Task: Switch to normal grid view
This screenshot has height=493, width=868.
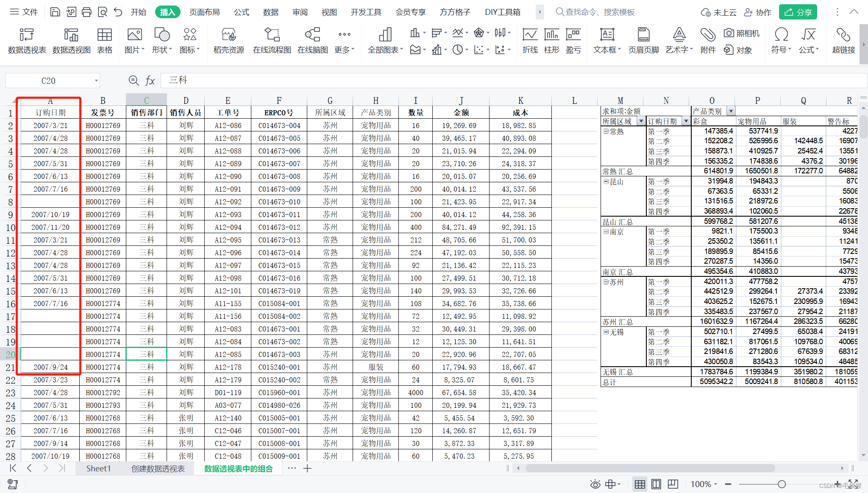Action: (640, 484)
